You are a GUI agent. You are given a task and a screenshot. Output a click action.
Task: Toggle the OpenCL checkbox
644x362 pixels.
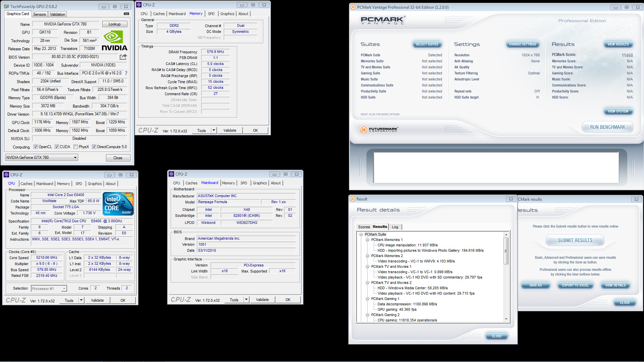coord(36,147)
